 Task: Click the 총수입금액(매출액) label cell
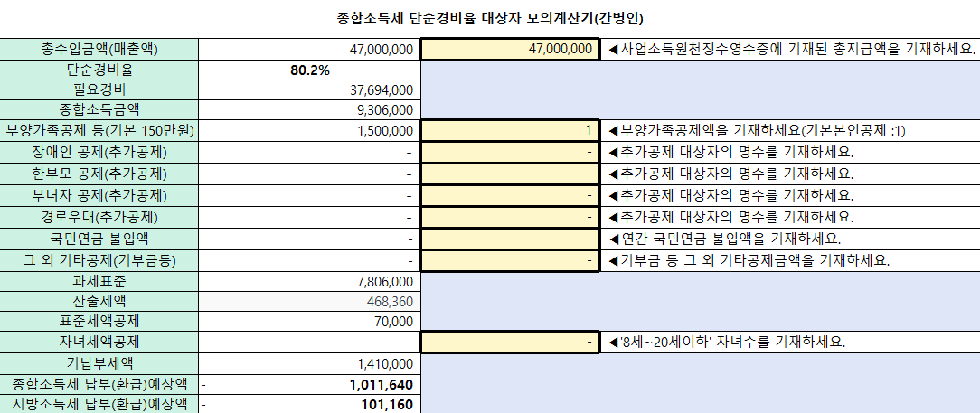click(x=99, y=49)
